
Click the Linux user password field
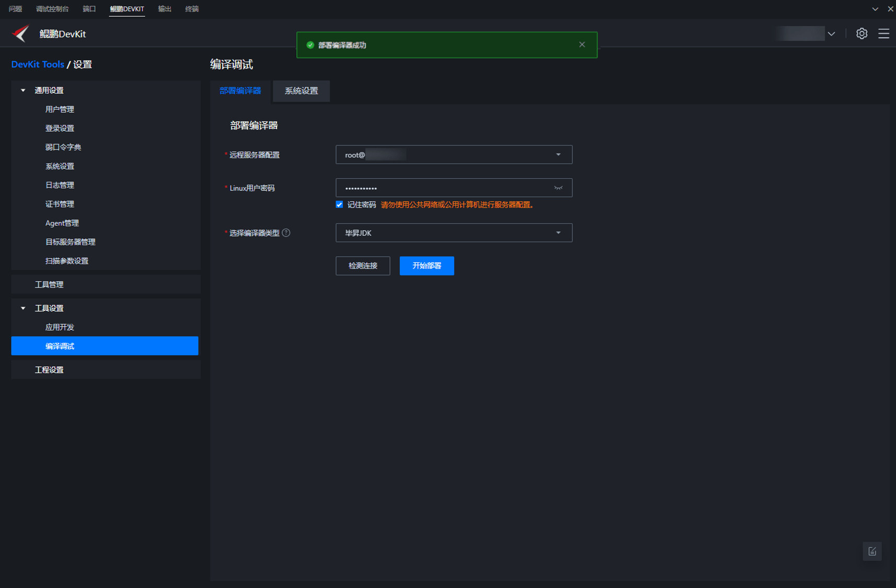click(x=454, y=188)
